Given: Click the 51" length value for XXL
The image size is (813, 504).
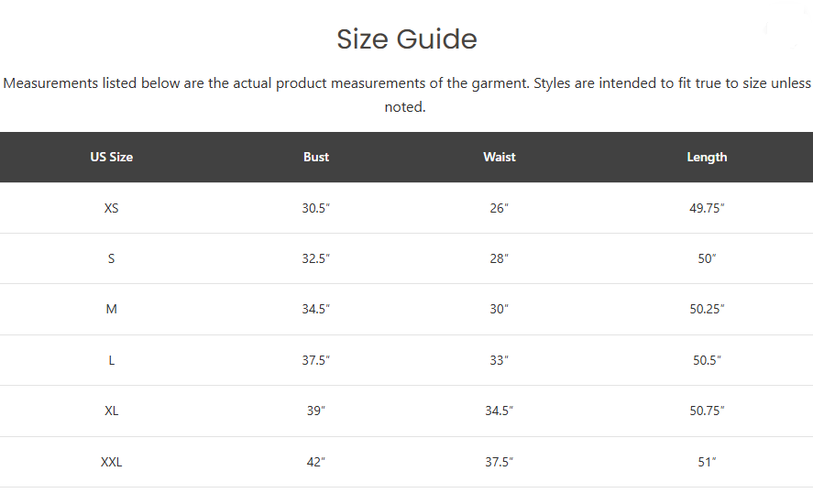Looking at the screenshot, I should pos(707,462).
